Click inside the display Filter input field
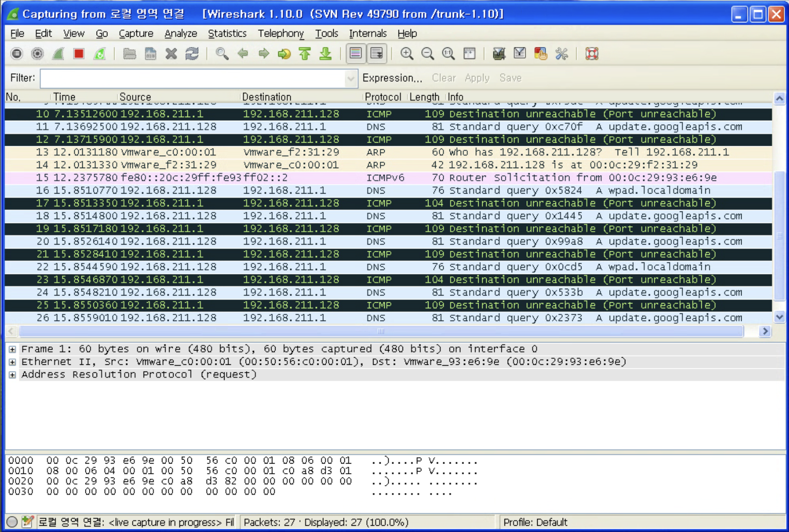The height and width of the screenshot is (532, 789). pos(193,79)
